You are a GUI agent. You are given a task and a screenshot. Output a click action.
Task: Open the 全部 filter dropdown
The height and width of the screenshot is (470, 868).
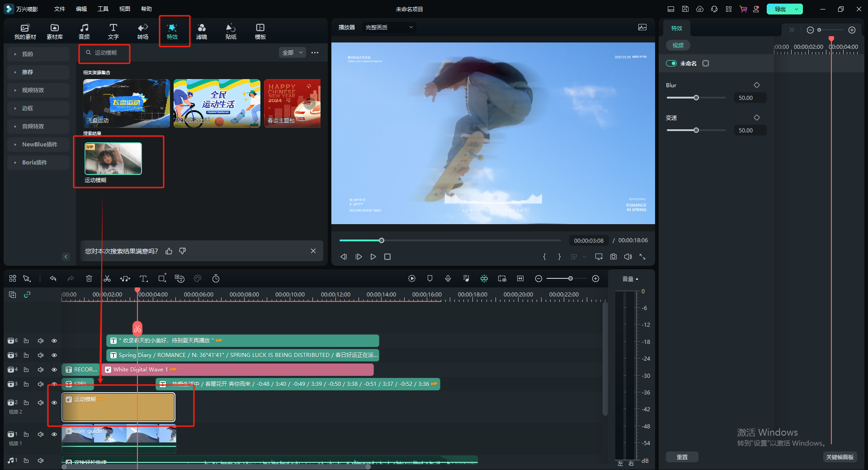click(x=292, y=53)
